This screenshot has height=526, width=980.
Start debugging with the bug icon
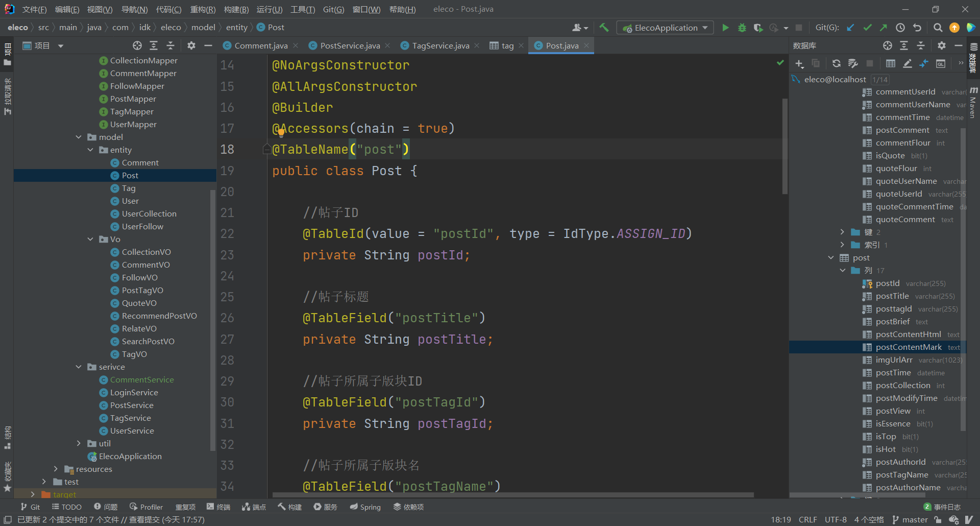click(742, 28)
